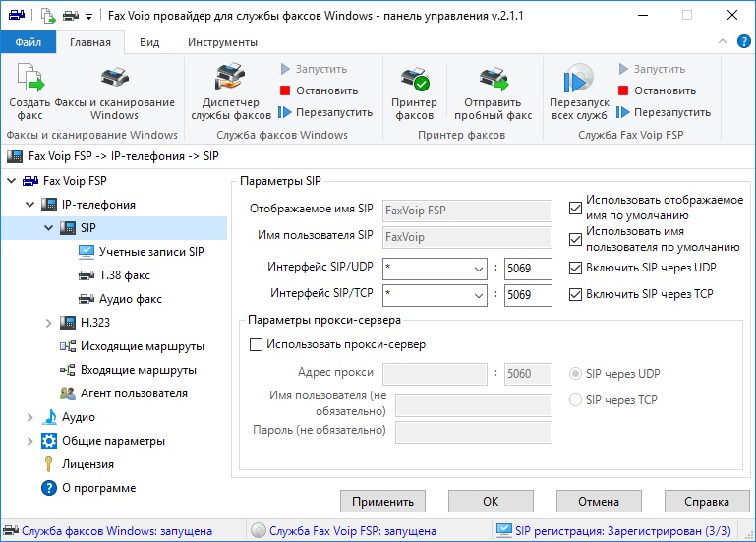Click Запустить in Служба факсов Windows group
Screen dimensions: 756x542
[x=314, y=69]
